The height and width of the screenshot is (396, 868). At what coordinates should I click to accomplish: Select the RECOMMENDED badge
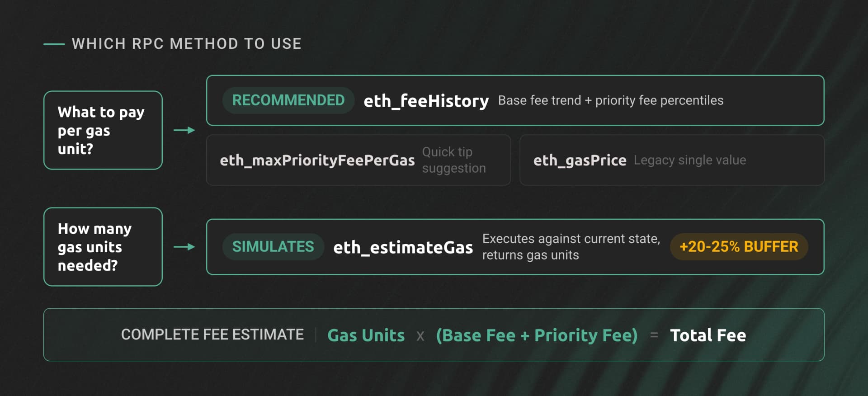tap(288, 100)
